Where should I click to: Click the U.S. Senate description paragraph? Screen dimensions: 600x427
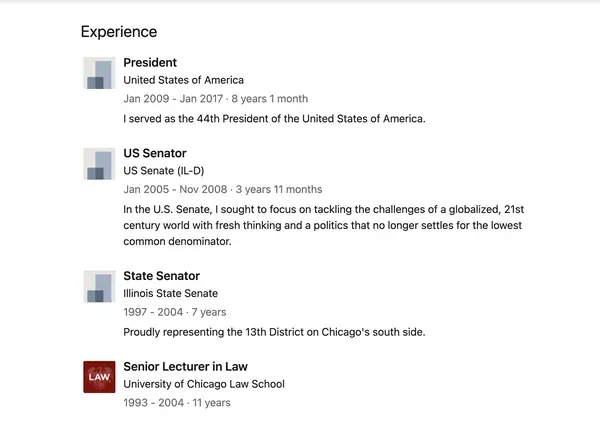click(x=322, y=225)
